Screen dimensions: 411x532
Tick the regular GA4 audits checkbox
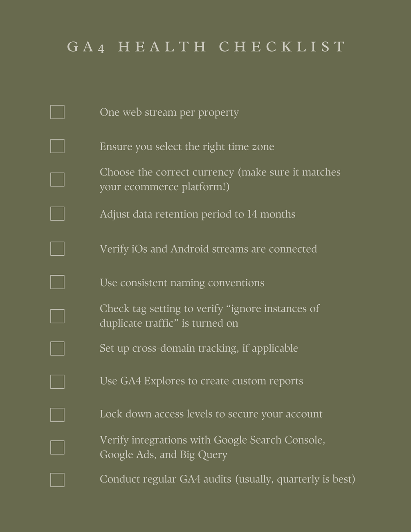[57, 480]
